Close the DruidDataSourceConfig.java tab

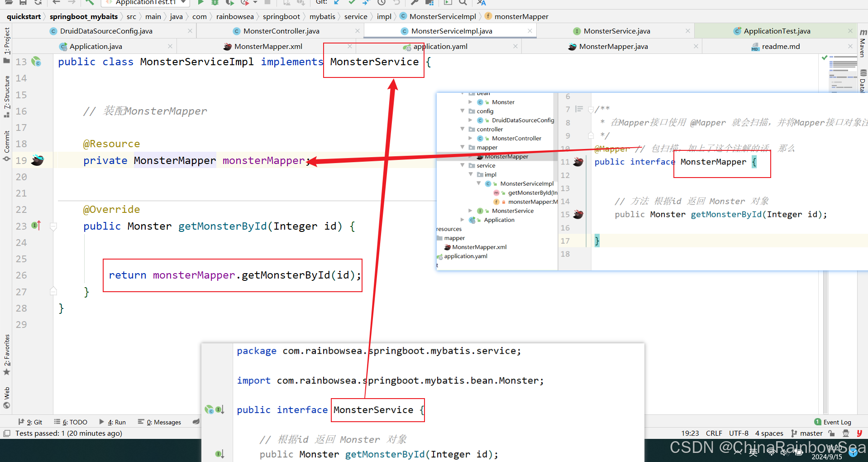point(190,31)
